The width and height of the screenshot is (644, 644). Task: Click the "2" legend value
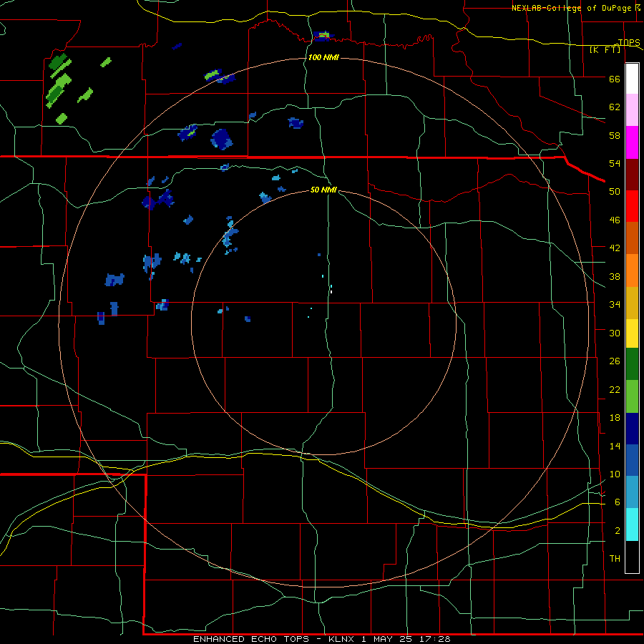click(618, 531)
